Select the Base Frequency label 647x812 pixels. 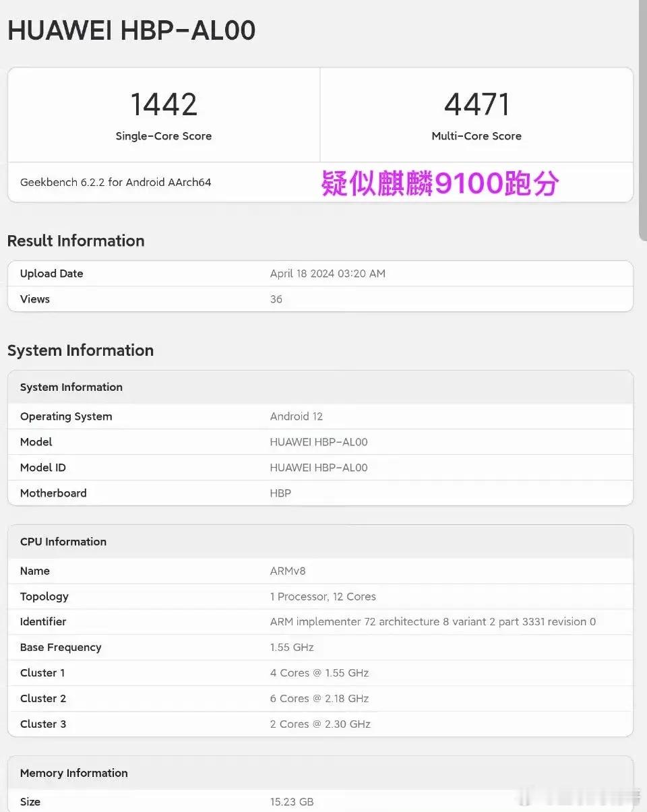point(61,648)
